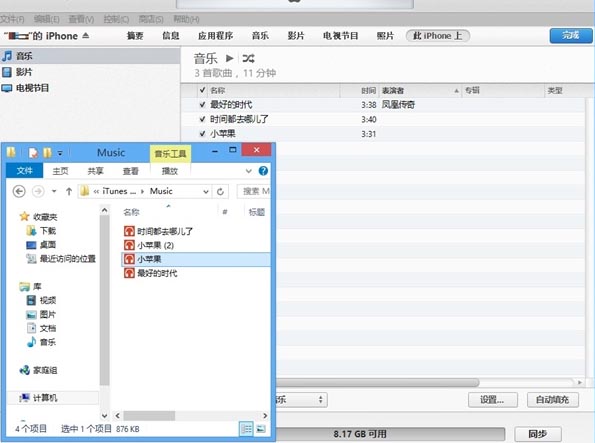Screen dimensions: 595x443
Task: Expand the Explorer ribbon chevron
Action: tap(249, 171)
